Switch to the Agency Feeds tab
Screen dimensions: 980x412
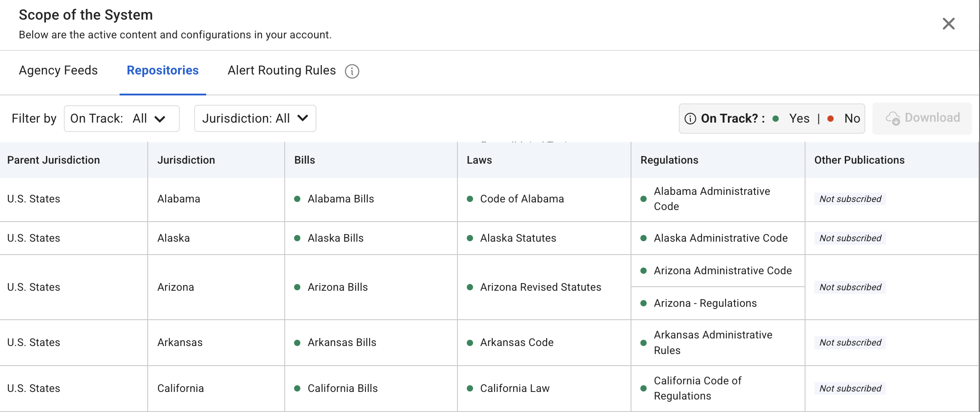tap(58, 70)
